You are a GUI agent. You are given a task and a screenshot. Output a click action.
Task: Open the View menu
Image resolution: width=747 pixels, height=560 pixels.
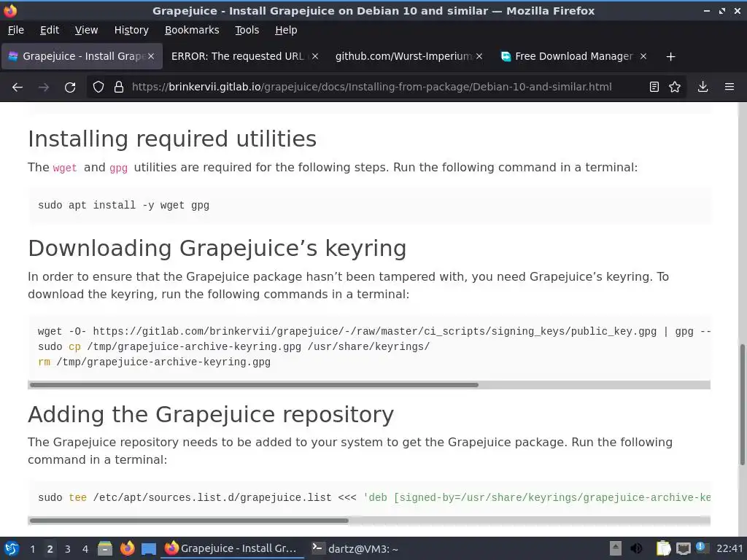pyautogui.click(x=86, y=30)
